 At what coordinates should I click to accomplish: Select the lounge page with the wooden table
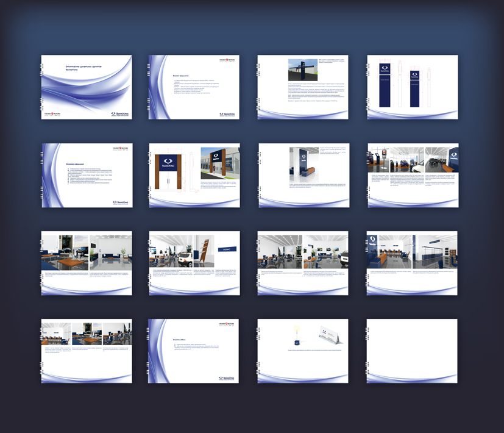pyautogui.click(x=87, y=263)
